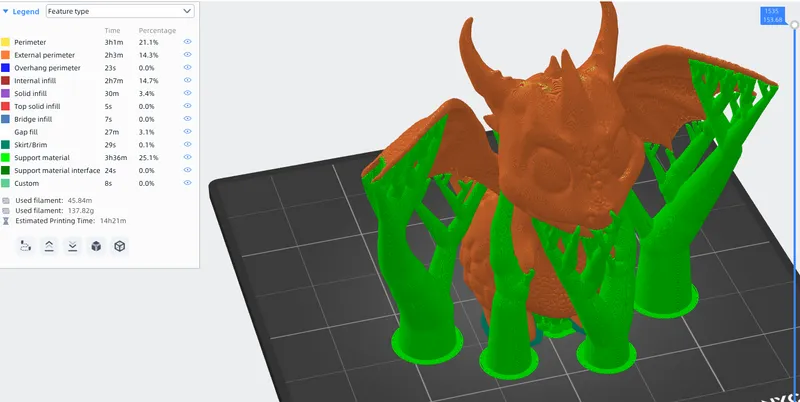Click bright green Support material swatch
Image resolution: width=800 pixels, height=402 pixels.
5,157
